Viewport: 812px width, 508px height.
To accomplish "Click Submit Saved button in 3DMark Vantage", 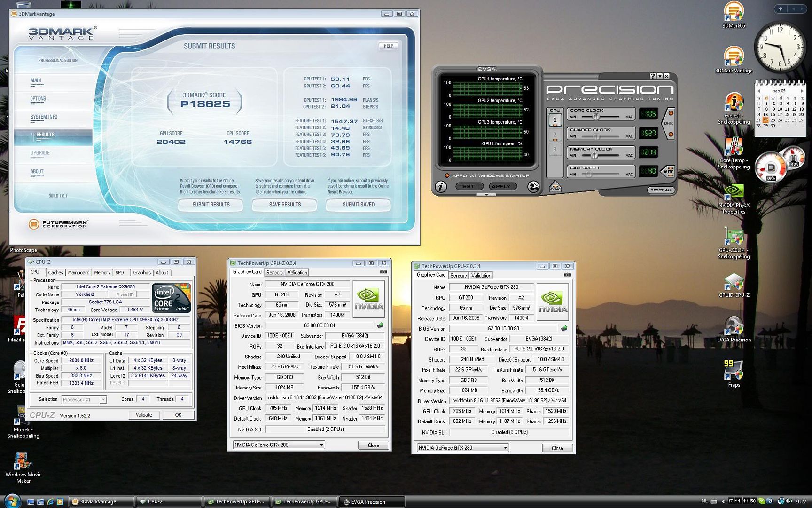I will (x=359, y=205).
